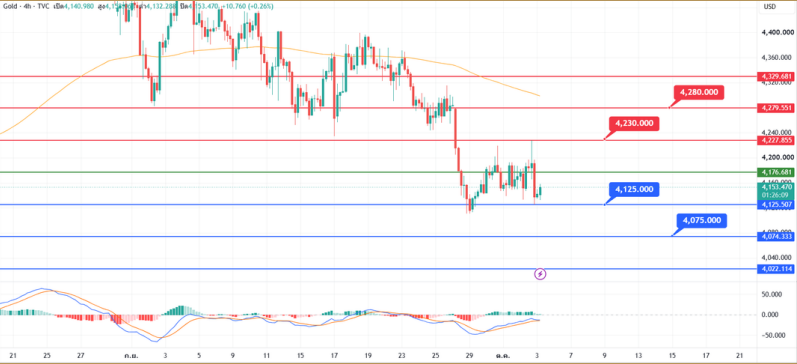Click the 4,040.000 price scale value
The image size is (797, 364).
coord(776,257)
